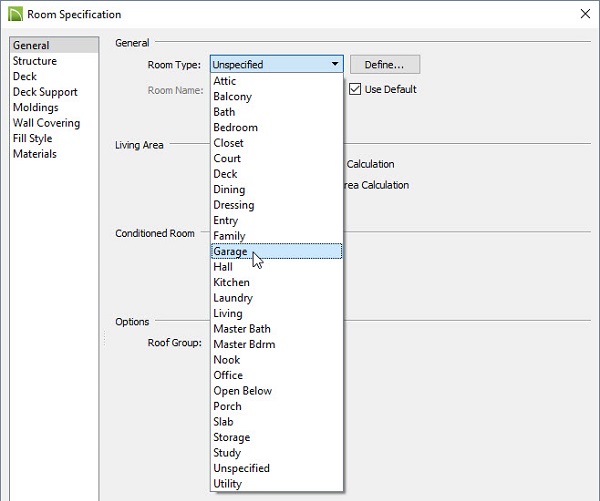Select Slab room type
The height and width of the screenshot is (501, 600).
276,422
